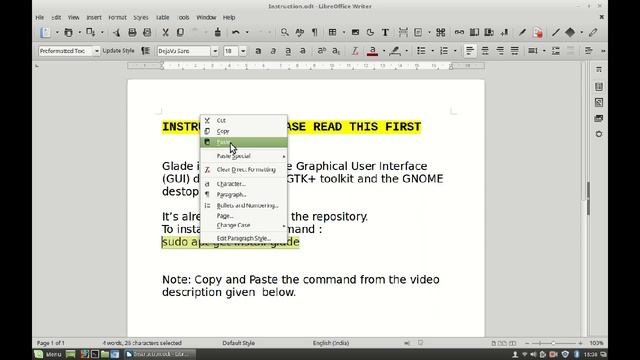
Task: Click the paragraph style list icon beside Update Style
Action: pyautogui.click(x=145, y=51)
